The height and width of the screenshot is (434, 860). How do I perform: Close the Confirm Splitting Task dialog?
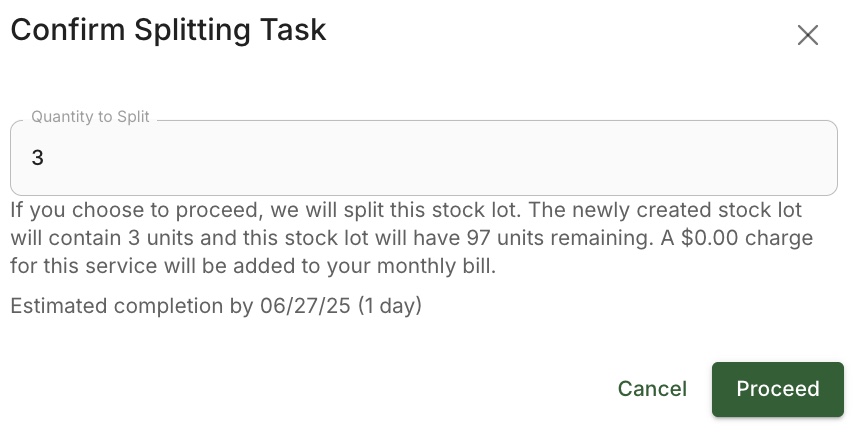point(807,35)
